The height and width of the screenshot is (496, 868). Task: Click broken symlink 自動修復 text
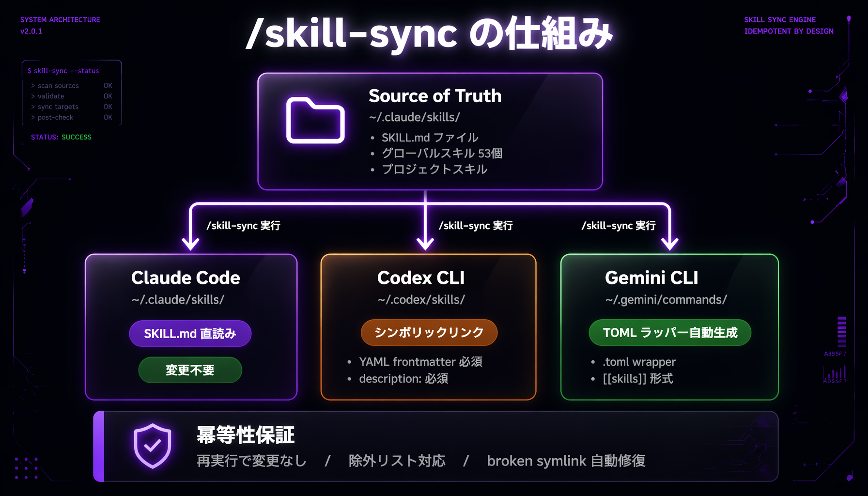(x=566, y=461)
